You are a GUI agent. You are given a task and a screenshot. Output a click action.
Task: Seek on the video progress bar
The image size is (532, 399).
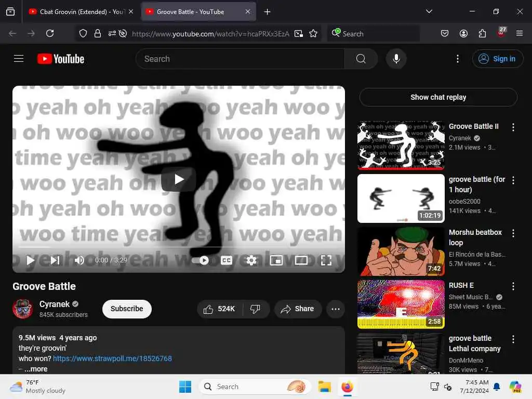[179, 247]
